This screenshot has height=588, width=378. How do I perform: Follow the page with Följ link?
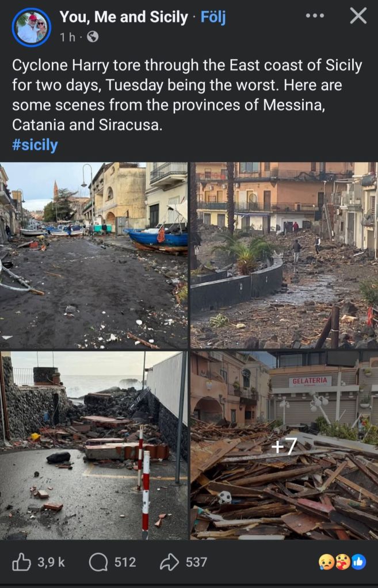(x=213, y=17)
